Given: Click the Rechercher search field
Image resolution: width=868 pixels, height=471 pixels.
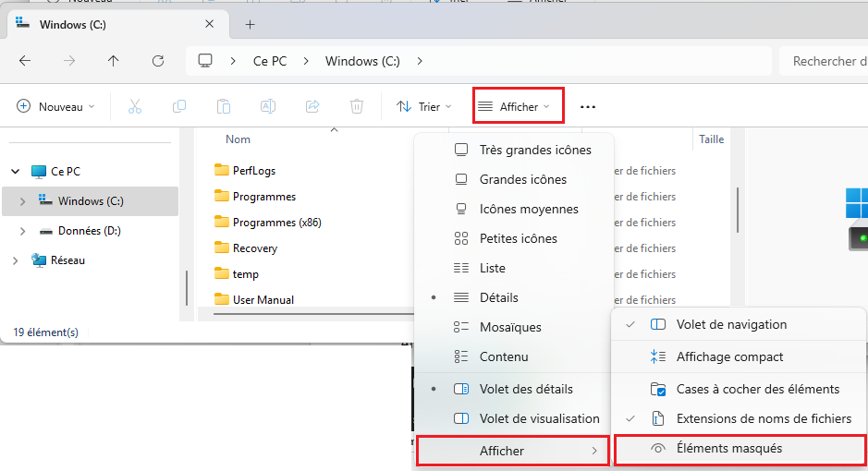Looking at the screenshot, I should pyautogui.click(x=823, y=61).
